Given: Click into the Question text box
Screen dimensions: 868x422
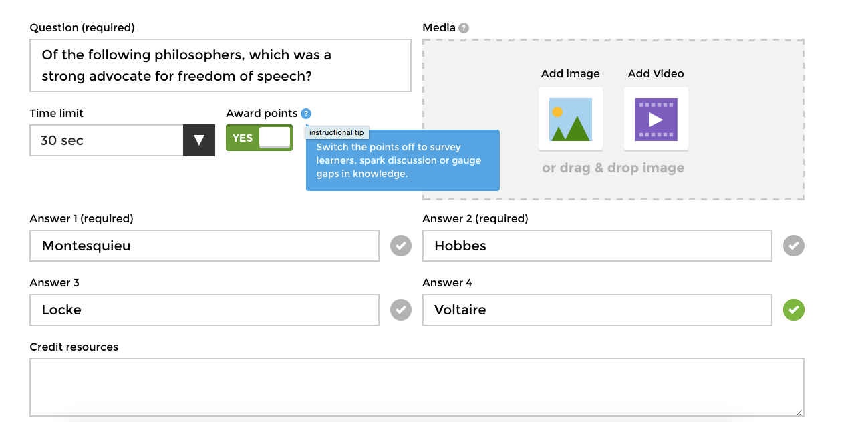Looking at the screenshot, I should tap(220, 65).
